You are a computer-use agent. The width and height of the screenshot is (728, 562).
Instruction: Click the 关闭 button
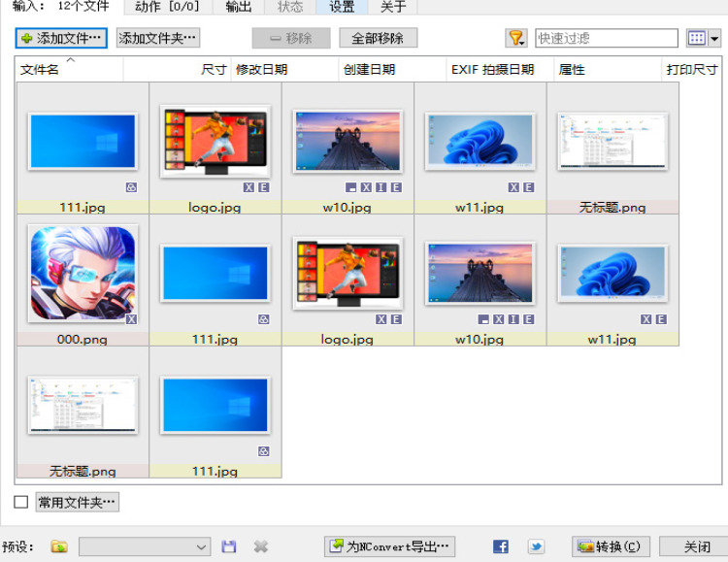[695, 546]
